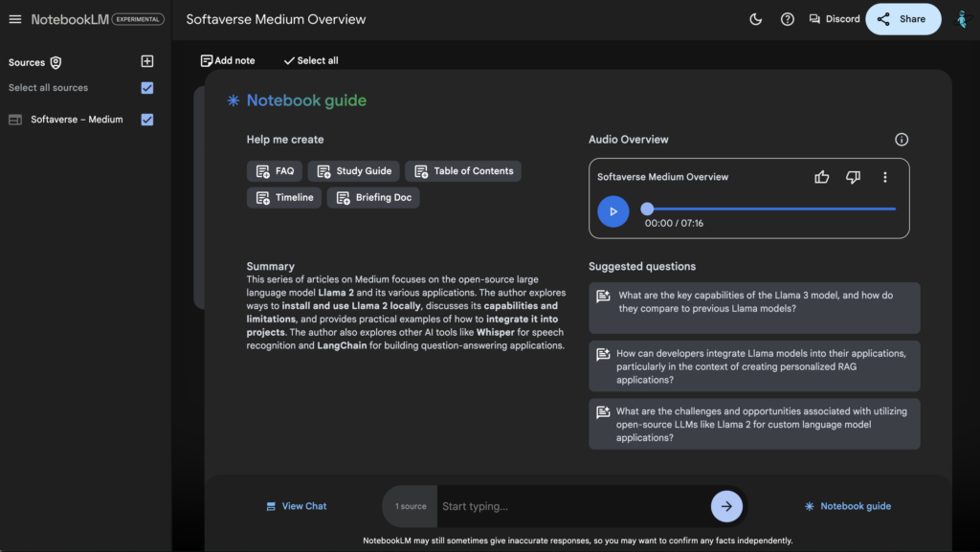The height and width of the screenshot is (552, 980).
Task: Toggle dark mode moon icon
Action: pyautogui.click(x=756, y=19)
